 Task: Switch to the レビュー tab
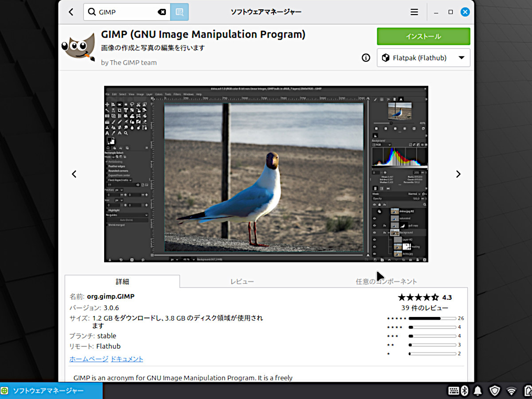pos(242,282)
